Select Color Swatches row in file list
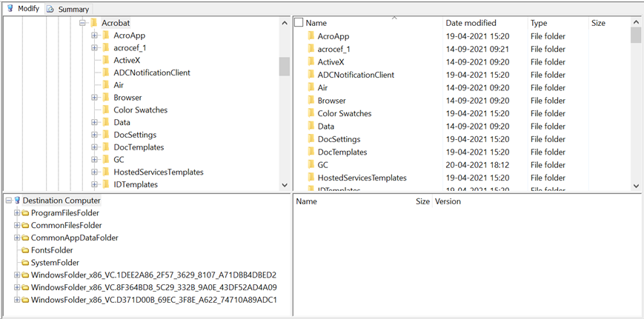 462,113
